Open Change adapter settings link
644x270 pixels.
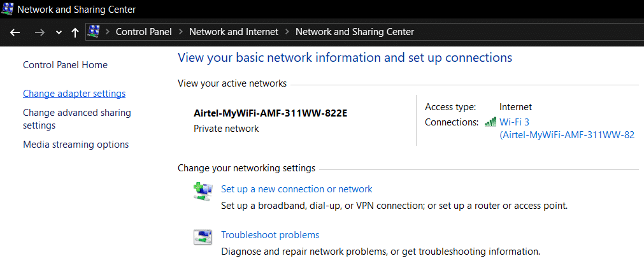(x=74, y=94)
